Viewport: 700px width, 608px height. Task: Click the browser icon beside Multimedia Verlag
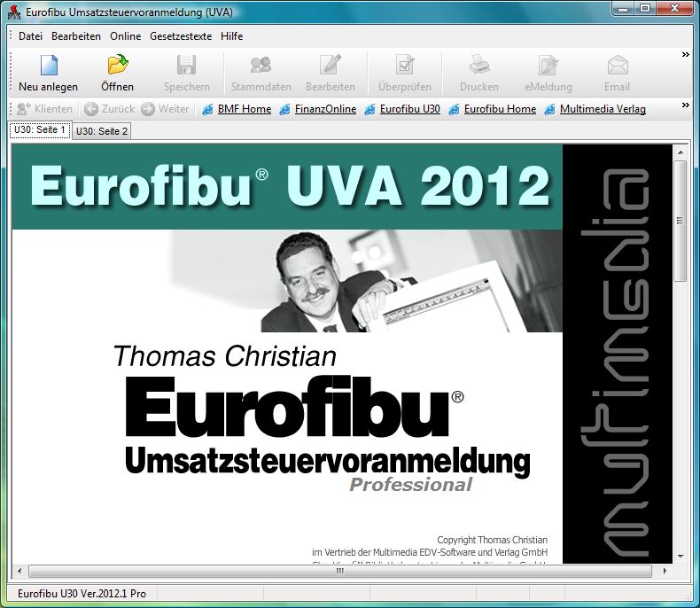pos(549,109)
